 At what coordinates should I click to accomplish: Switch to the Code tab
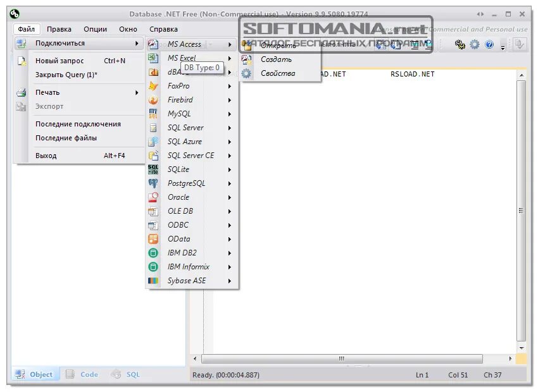83,374
